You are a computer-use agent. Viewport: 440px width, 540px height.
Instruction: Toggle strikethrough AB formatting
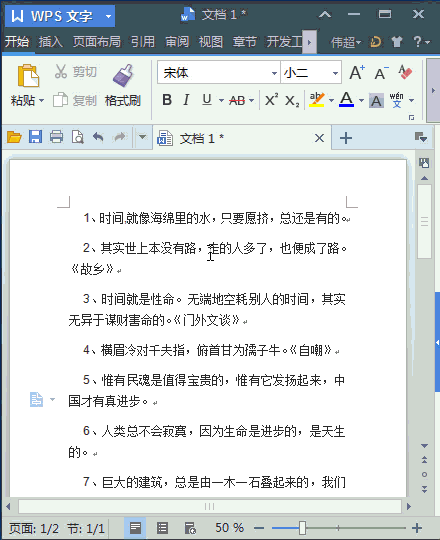point(237,101)
